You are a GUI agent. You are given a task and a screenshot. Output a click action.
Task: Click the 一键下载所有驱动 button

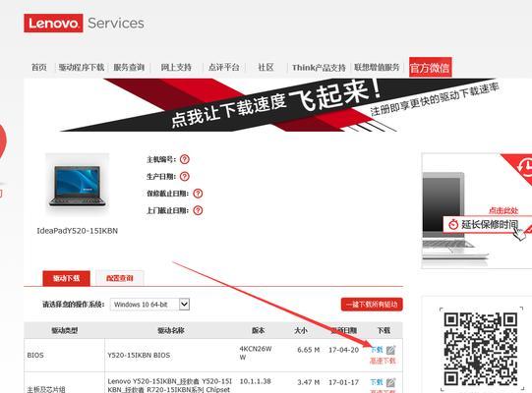point(372,305)
